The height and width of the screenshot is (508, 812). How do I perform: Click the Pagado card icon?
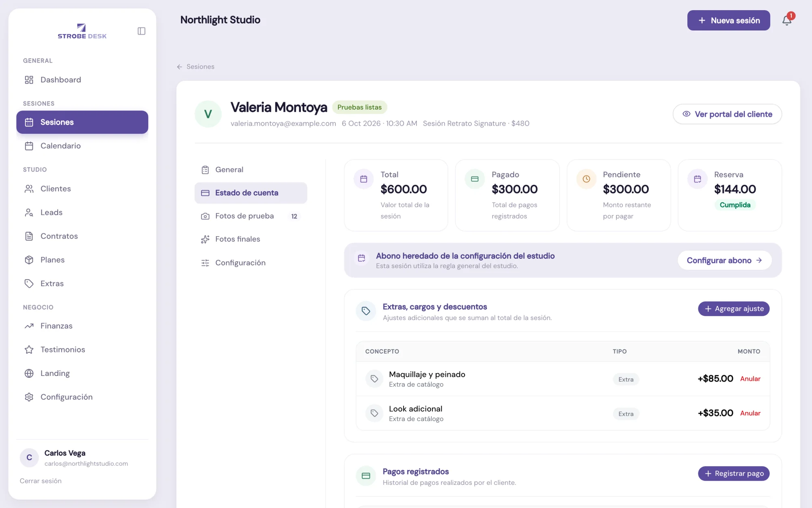pyautogui.click(x=475, y=179)
